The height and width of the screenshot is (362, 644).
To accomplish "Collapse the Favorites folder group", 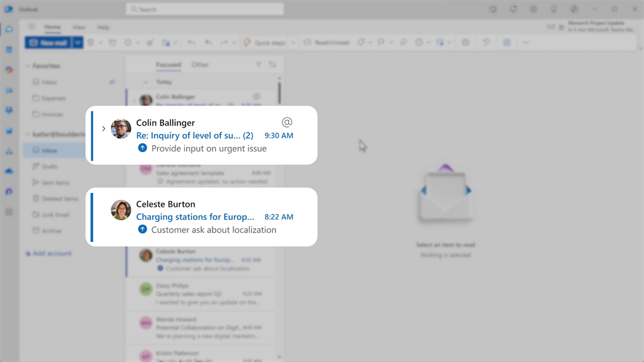I will tap(28, 65).
